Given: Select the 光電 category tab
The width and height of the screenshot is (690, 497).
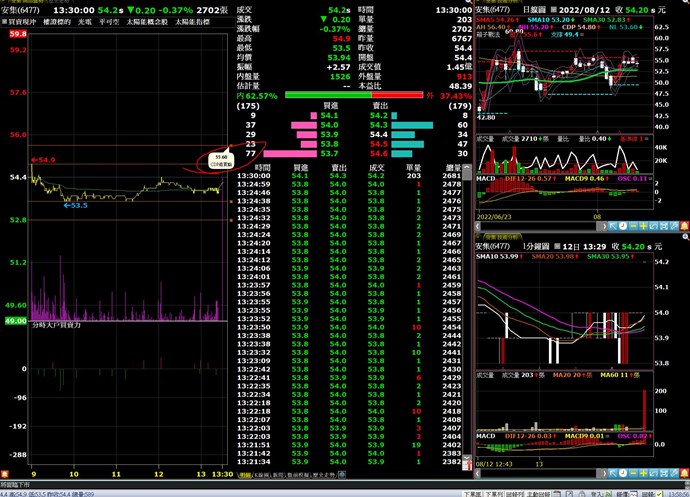Looking at the screenshot, I should (x=88, y=19).
